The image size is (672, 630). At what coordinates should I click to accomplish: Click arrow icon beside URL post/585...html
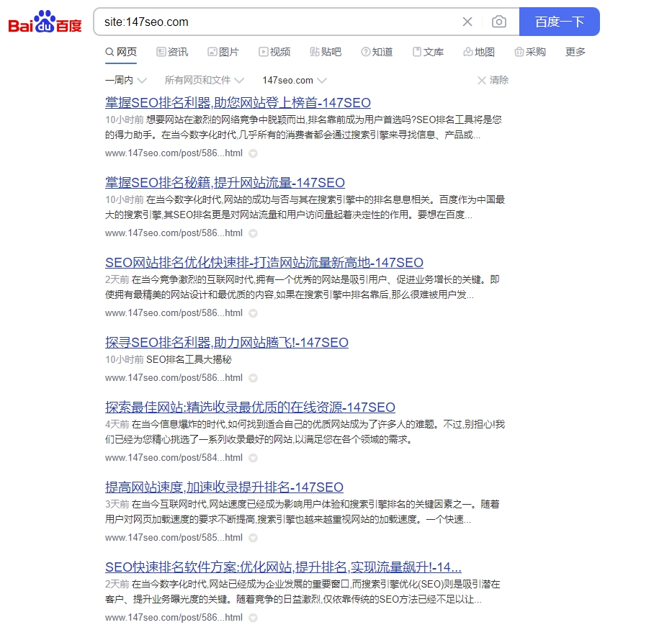click(254, 538)
